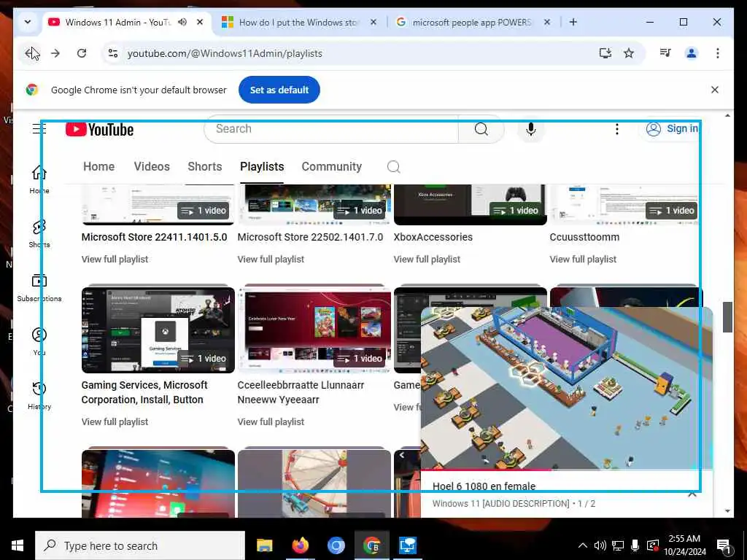The image size is (747, 560).
Task: Open volume control in system tray
Action: [x=600, y=545]
